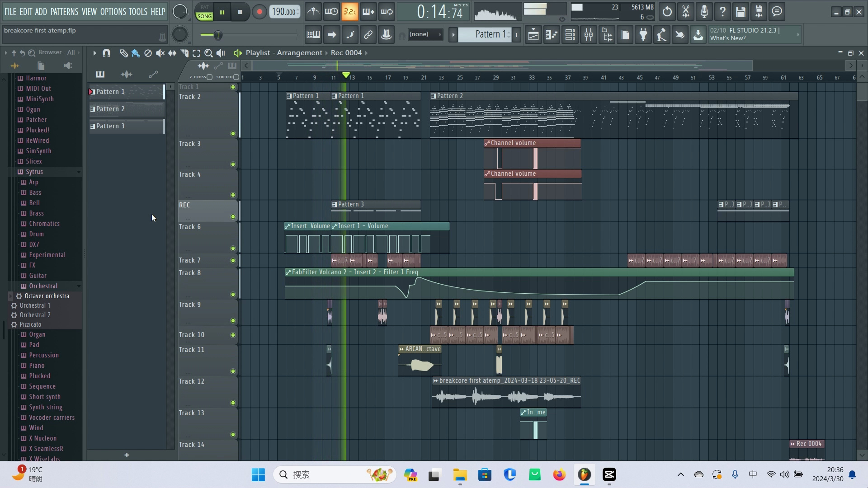
Task: Expand the hint panel arrow beside What's New
Action: tap(798, 35)
